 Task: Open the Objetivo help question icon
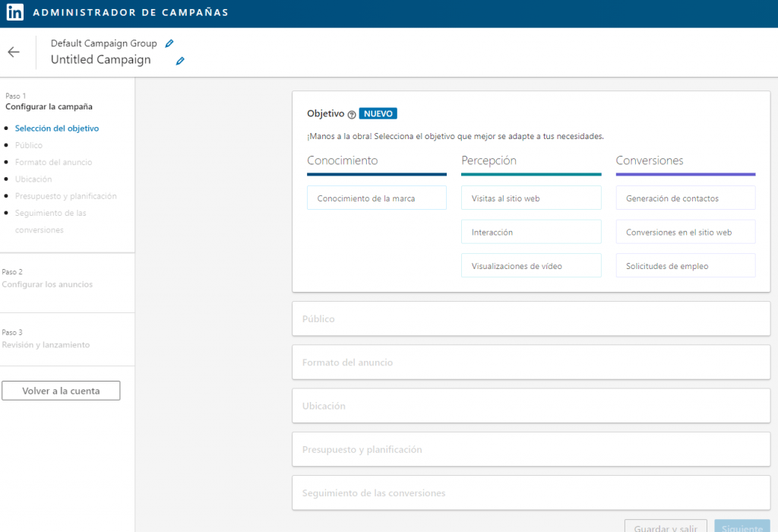pyautogui.click(x=352, y=115)
